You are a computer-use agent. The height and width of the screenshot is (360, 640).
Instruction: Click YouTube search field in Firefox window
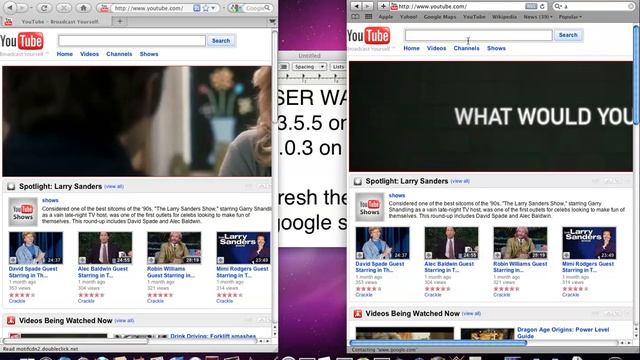tap(132, 40)
